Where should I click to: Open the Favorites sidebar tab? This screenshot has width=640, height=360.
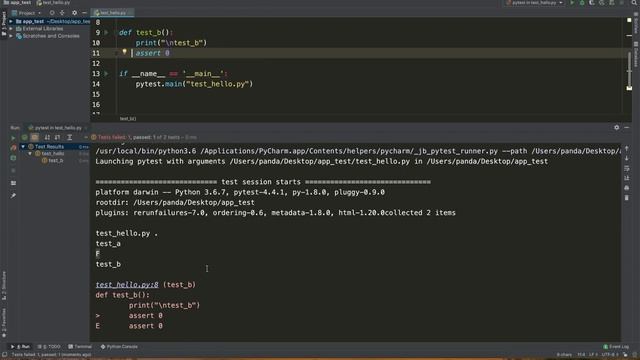4,322
